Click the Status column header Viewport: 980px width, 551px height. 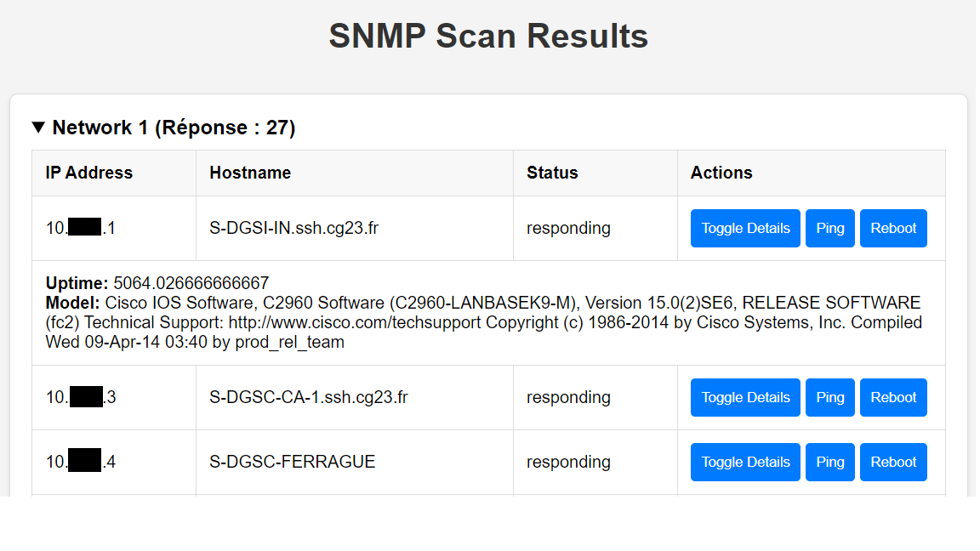pyautogui.click(x=552, y=173)
